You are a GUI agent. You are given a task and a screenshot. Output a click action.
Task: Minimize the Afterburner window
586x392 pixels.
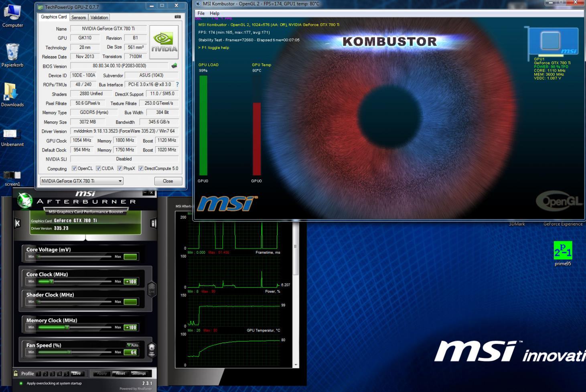pyautogui.click(x=145, y=193)
